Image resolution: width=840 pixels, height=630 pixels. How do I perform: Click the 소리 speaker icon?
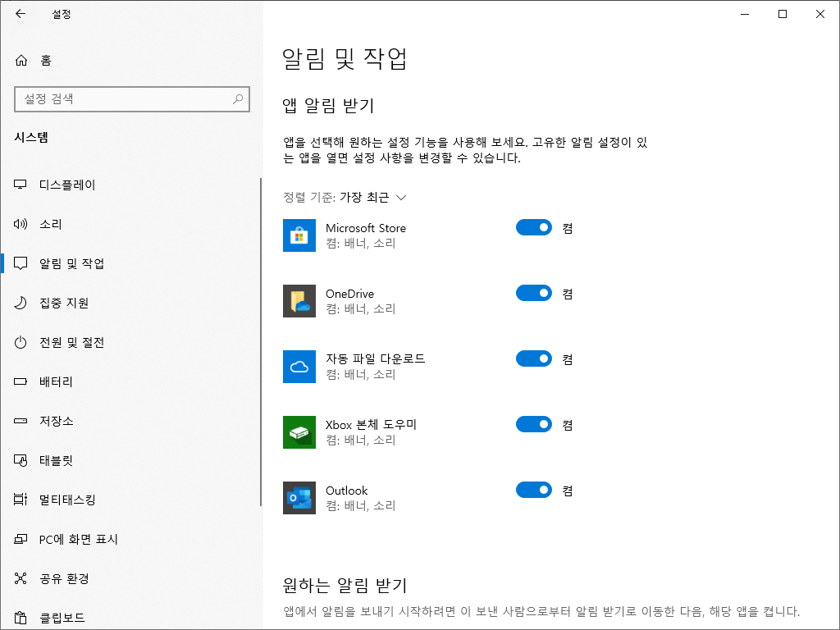click(x=21, y=224)
